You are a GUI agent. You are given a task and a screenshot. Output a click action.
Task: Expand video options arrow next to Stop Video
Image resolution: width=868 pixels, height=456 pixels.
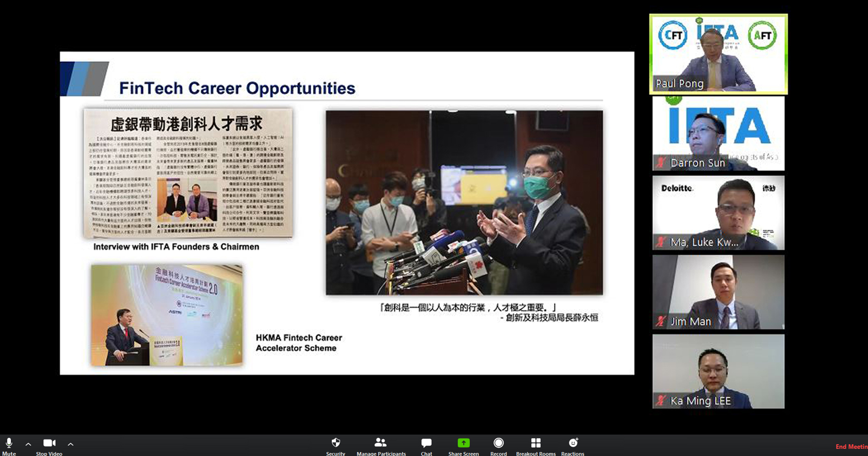coord(70,444)
